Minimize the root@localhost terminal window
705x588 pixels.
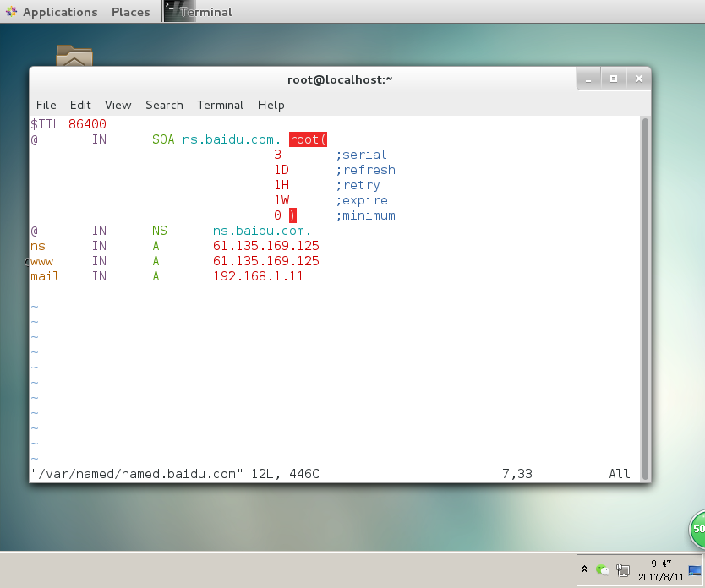point(588,79)
